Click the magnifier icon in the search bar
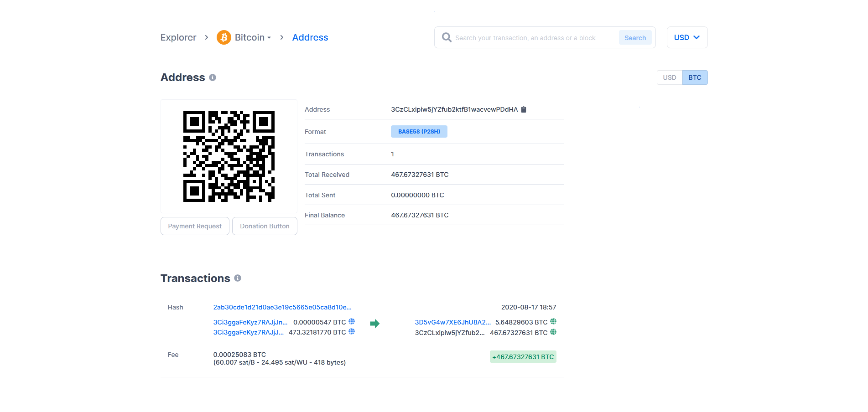Image resolution: width=868 pixels, height=412 pixels. [x=446, y=37]
